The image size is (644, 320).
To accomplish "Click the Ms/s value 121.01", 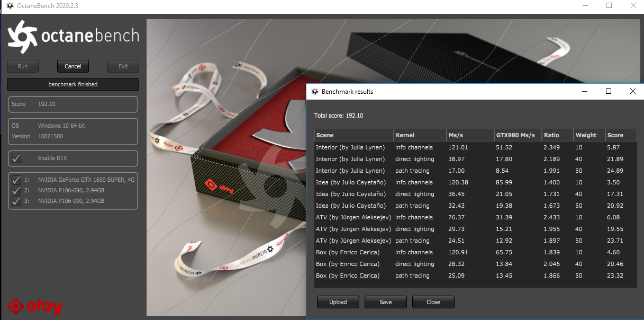I will click(457, 147).
